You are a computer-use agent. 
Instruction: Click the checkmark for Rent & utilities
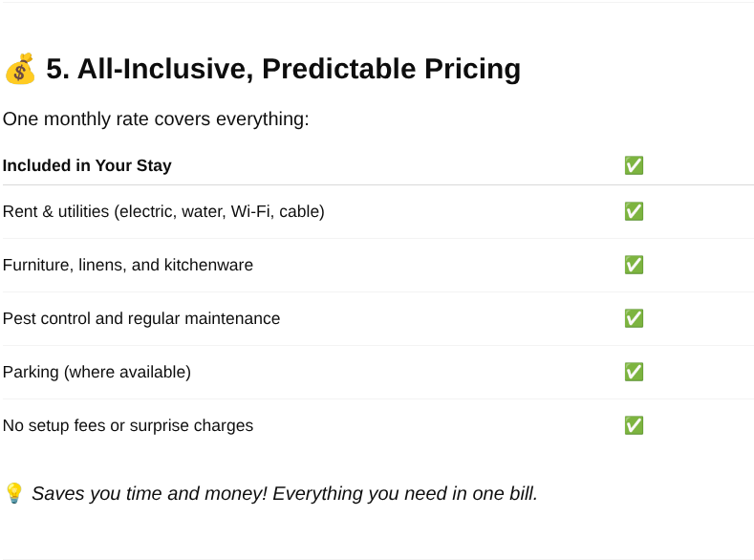[x=634, y=211]
